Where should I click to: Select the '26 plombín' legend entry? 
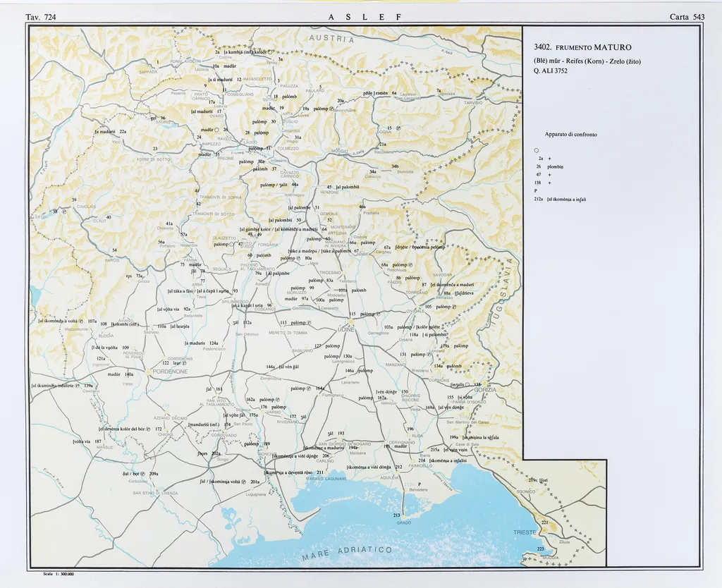pyautogui.click(x=552, y=166)
